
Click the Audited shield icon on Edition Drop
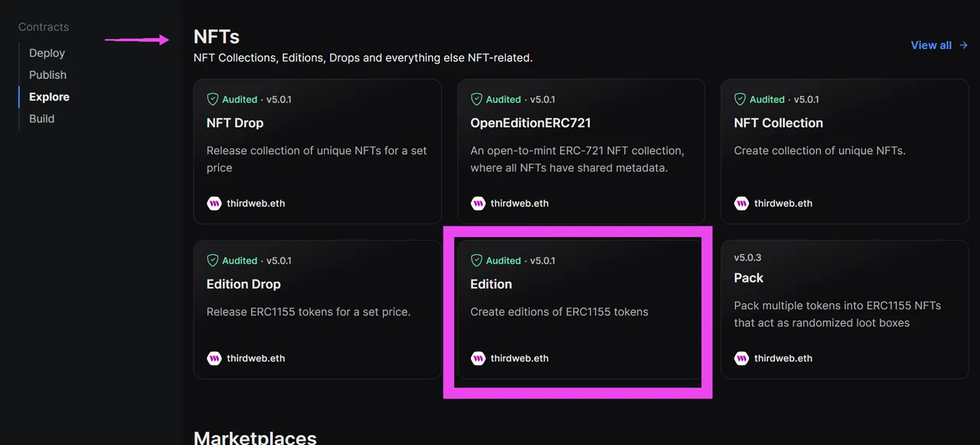213,260
